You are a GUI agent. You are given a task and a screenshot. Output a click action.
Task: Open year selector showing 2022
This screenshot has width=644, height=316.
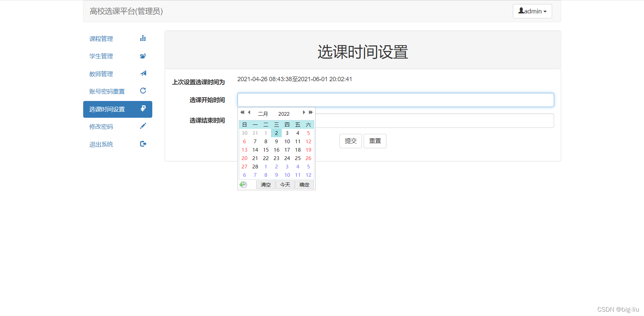click(284, 114)
